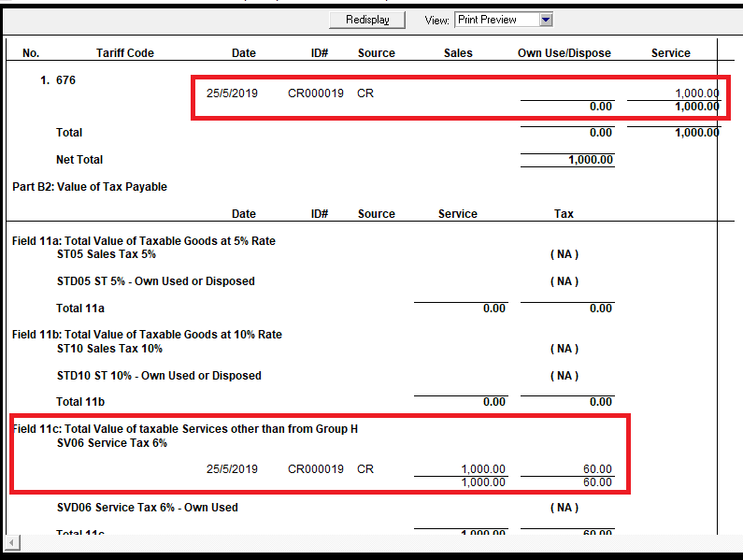This screenshot has width=743, height=560.
Task: Click the 60.00 tax amount for CR000019
Action: [x=597, y=469]
